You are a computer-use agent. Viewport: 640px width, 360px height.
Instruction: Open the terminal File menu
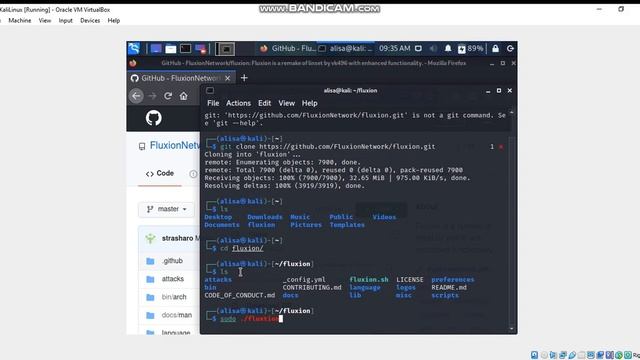[213, 103]
